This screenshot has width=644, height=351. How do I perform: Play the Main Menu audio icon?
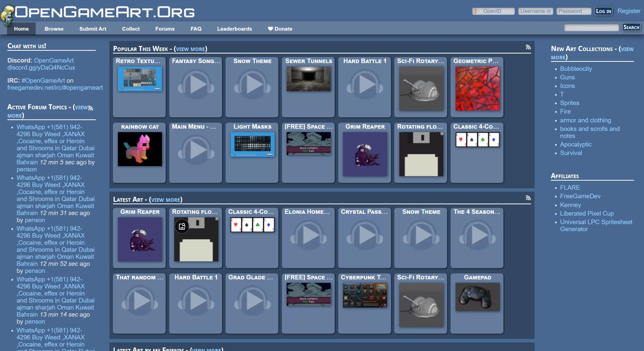pos(196,150)
